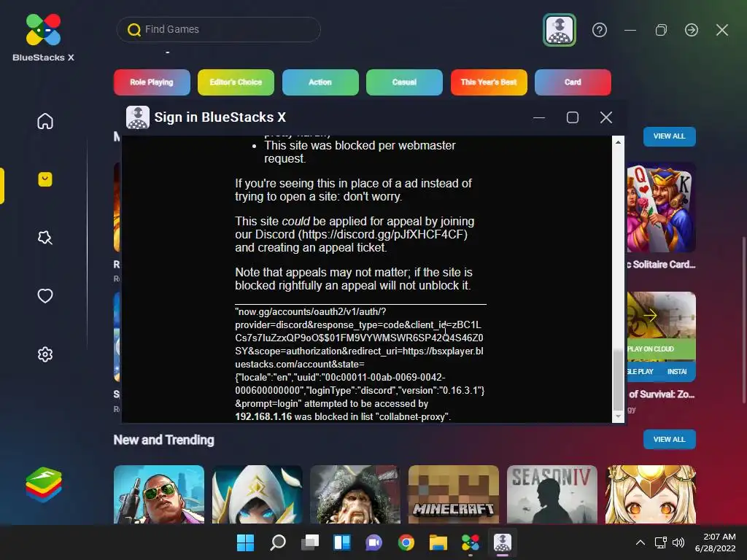Open the blonde anime girl game thumbnail

[650, 495]
